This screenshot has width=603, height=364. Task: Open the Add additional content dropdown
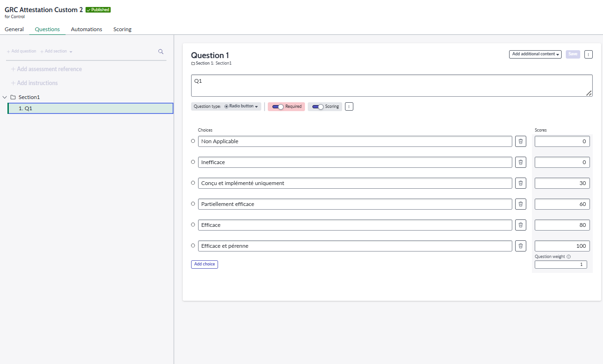[x=535, y=54]
